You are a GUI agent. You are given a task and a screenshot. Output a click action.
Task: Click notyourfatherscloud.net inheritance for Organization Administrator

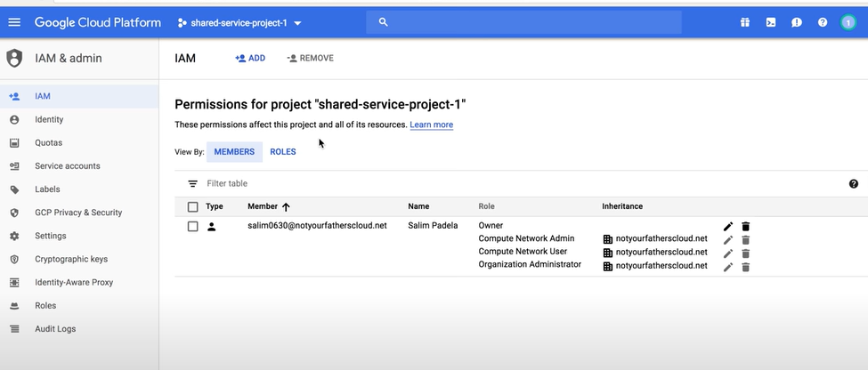point(661,265)
